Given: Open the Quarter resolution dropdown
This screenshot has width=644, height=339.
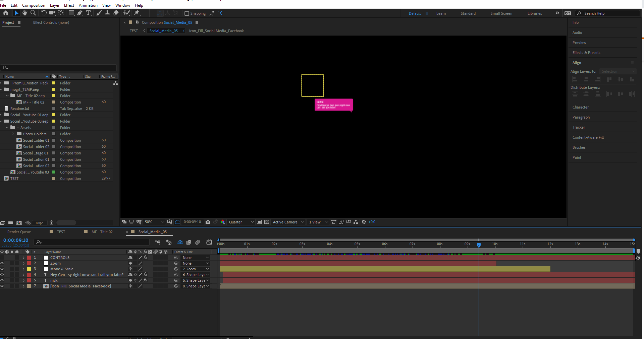Looking at the screenshot, I should tap(241, 222).
